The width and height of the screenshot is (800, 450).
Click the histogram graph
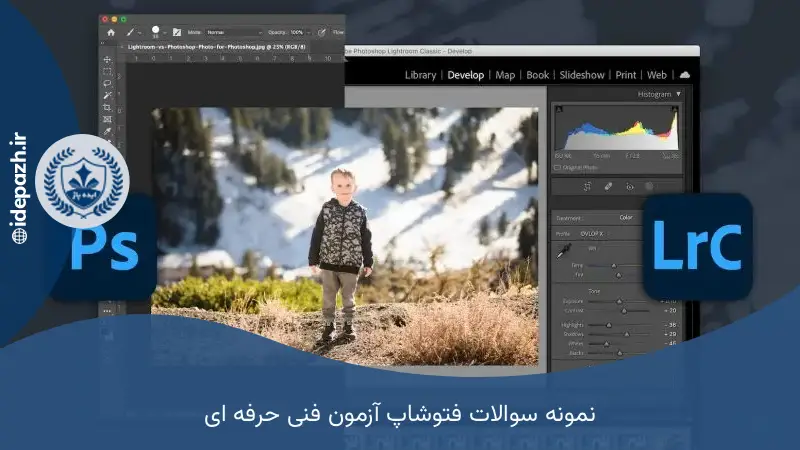coord(617,128)
